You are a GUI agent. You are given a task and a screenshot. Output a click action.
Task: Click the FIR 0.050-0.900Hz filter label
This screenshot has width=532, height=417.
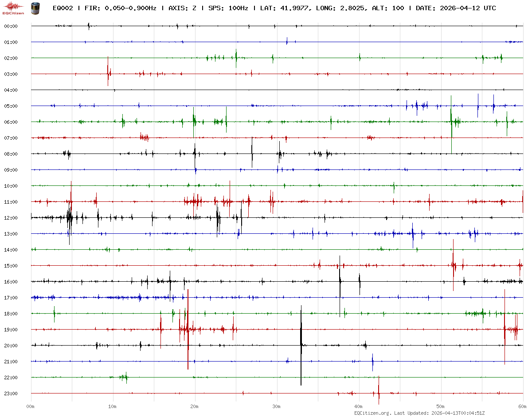click(x=120, y=8)
